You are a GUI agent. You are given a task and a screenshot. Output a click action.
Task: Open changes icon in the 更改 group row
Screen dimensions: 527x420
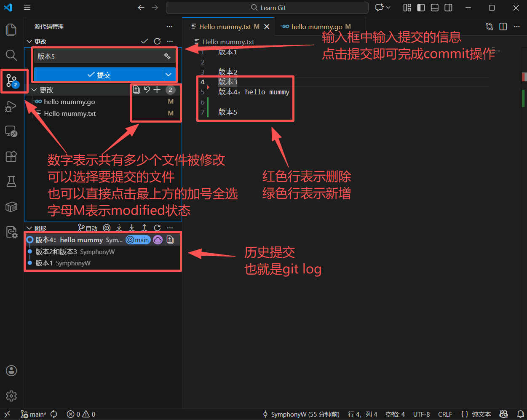click(136, 89)
